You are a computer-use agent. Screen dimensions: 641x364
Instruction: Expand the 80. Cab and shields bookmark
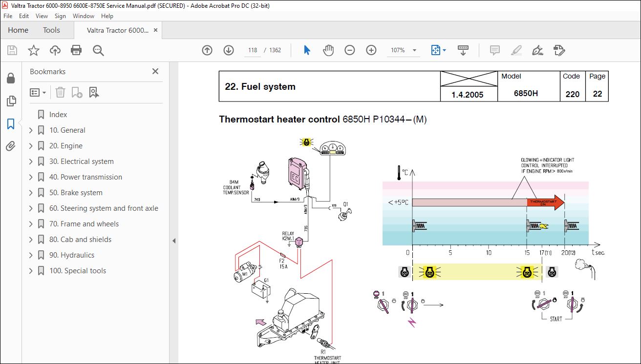tap(31, 240)
